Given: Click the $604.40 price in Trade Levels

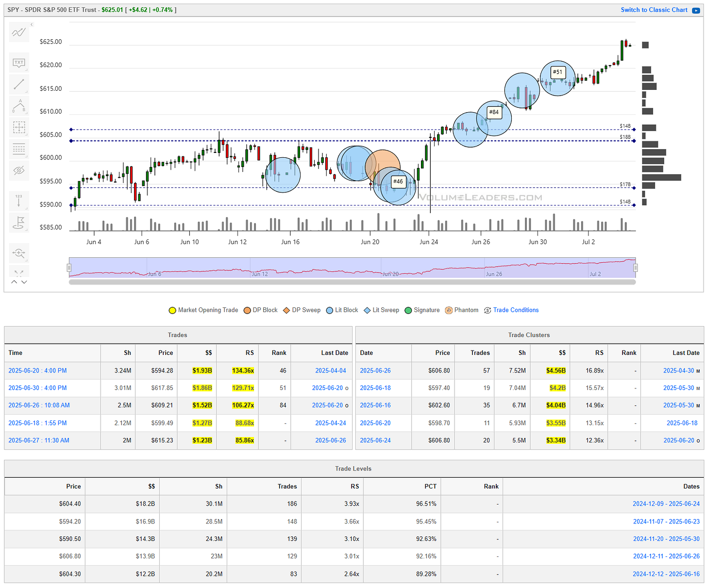Looking at the screenshot, I should point(70,504).
